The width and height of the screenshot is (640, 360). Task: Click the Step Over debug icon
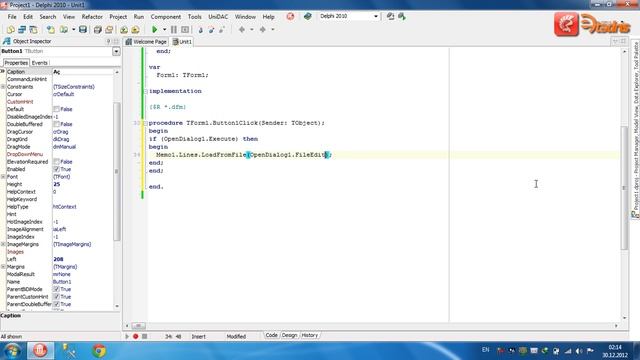pos(211,29)
